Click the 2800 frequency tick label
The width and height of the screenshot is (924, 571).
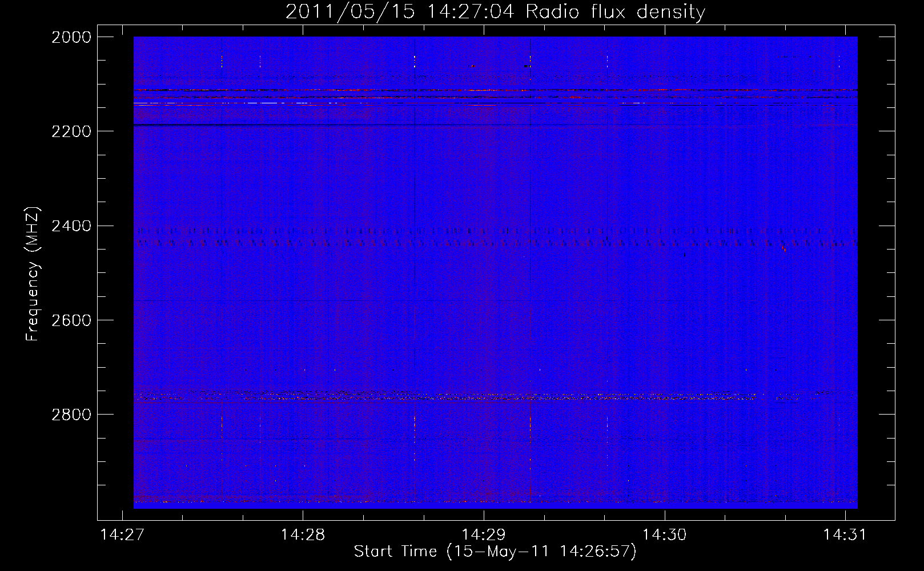[x=71, y=415]
